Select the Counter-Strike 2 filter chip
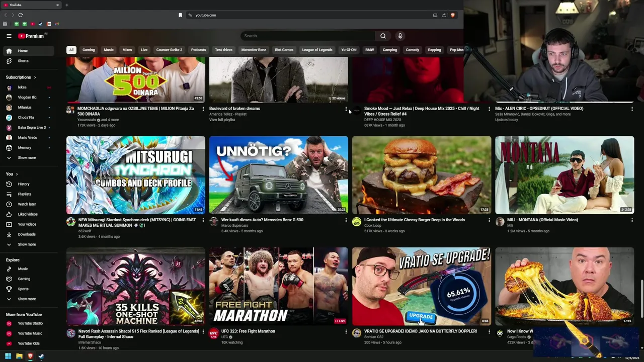 tap(169, 50)
